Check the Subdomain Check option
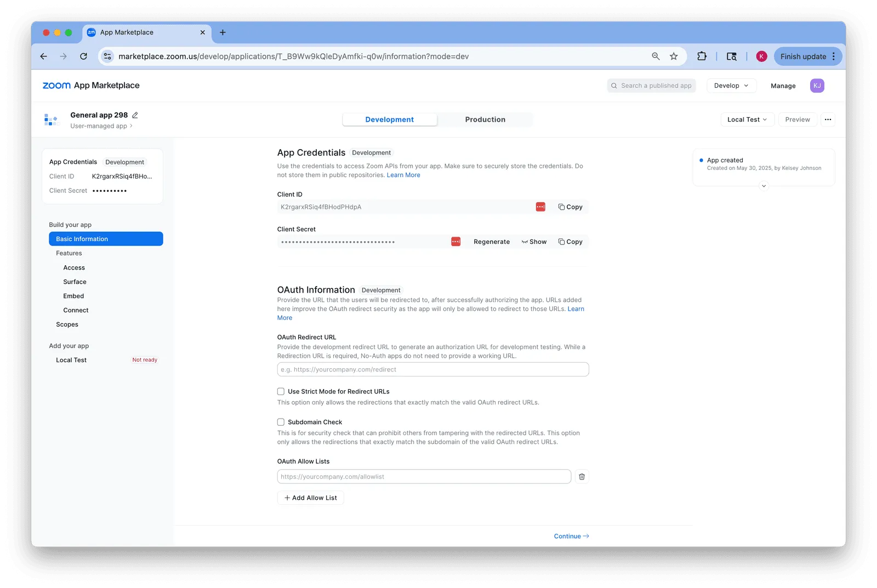Screen dimensions: 877x588 click(281, 422)
